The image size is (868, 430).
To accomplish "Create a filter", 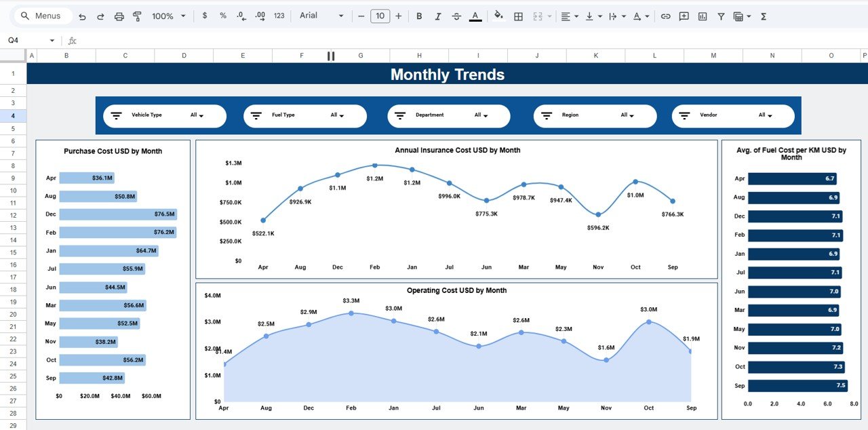I will (721, 16).
